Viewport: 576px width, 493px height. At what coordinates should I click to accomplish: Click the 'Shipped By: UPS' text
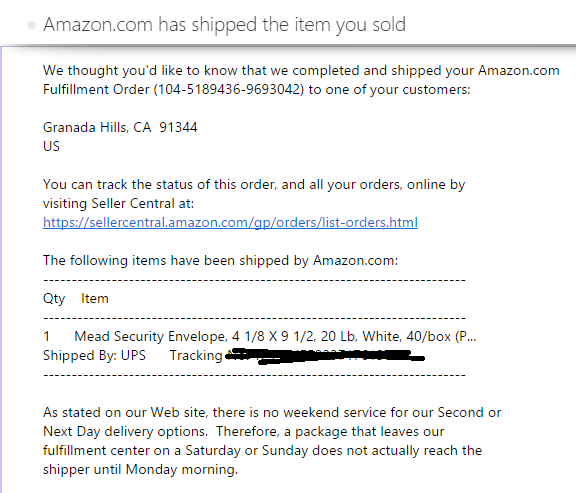pyautogui.click(x=94, y=356)
